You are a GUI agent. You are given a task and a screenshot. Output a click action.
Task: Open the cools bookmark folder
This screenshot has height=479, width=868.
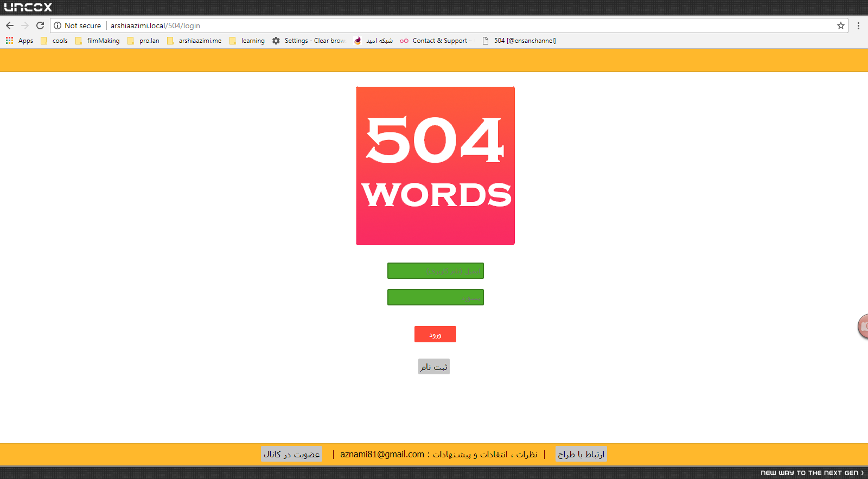[x=54, y=41]
